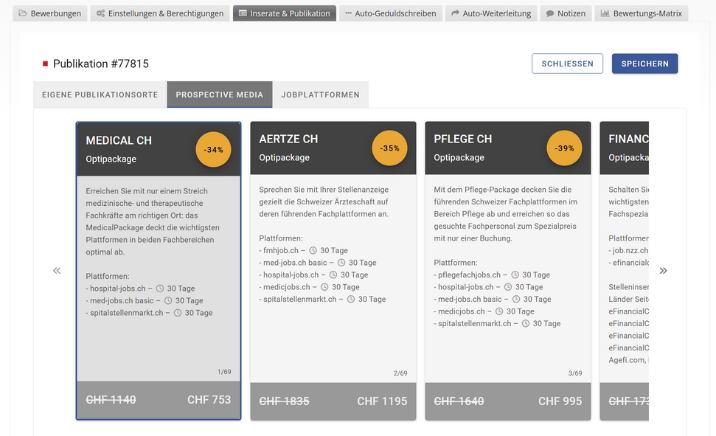
Task: Switch to the Notizen tab
Action: click(x=566, y=13)
